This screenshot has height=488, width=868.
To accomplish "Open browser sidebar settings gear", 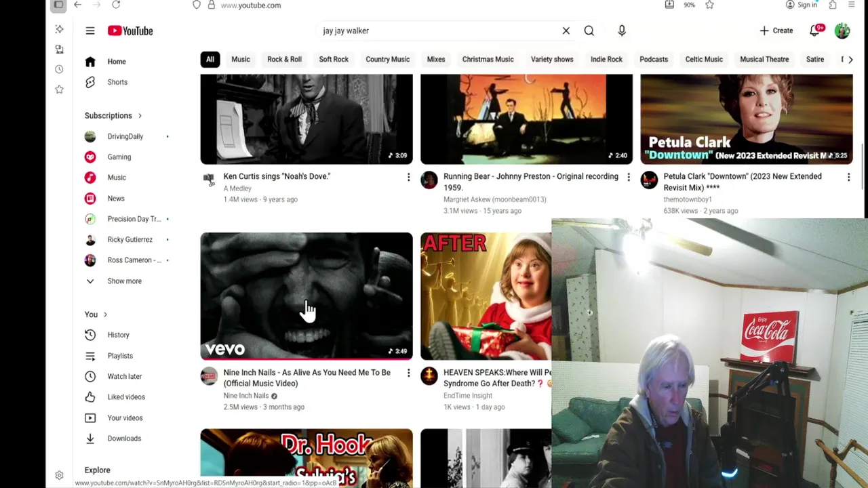I will [x=59, y=476].
